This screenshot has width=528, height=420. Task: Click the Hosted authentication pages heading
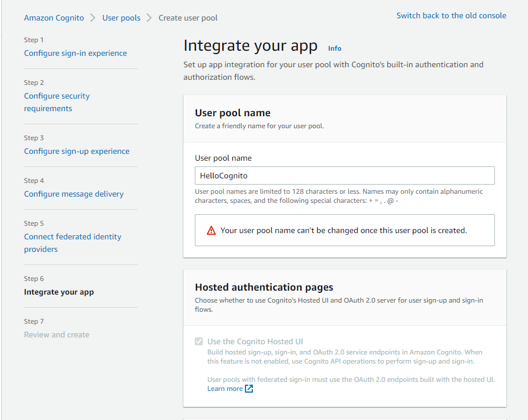click(264, 287)
